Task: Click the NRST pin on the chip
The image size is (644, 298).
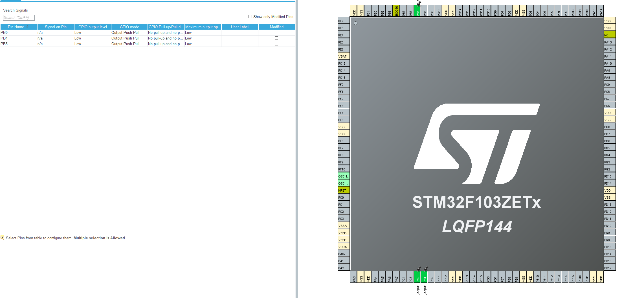Action: [344, 190]
